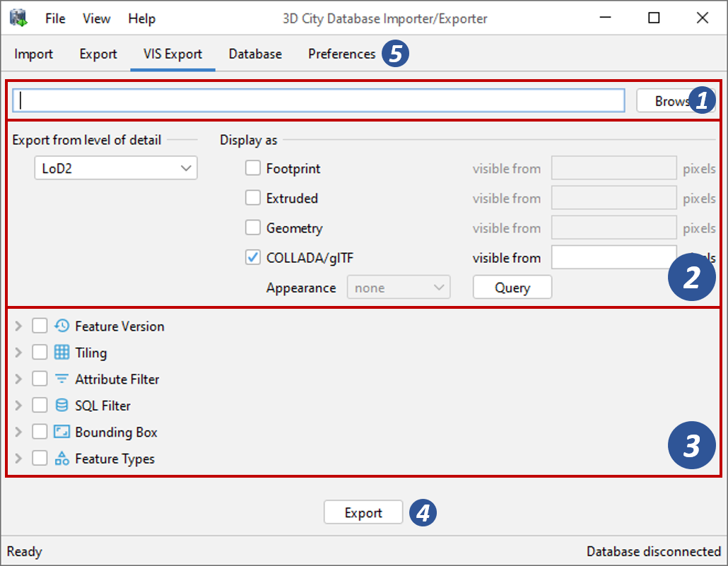Enable the Feature Version filter checkbox

tap(40, 326)
